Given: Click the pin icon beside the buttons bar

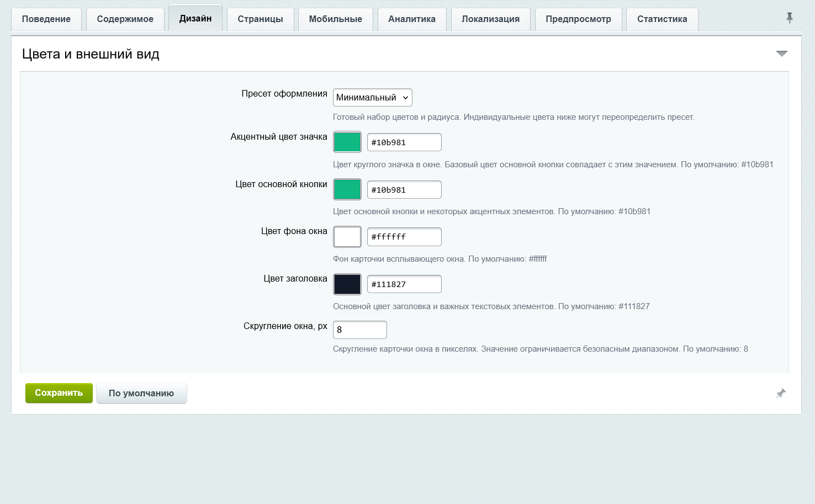Looking at the screenshot, I should click(x=781, y=394).
